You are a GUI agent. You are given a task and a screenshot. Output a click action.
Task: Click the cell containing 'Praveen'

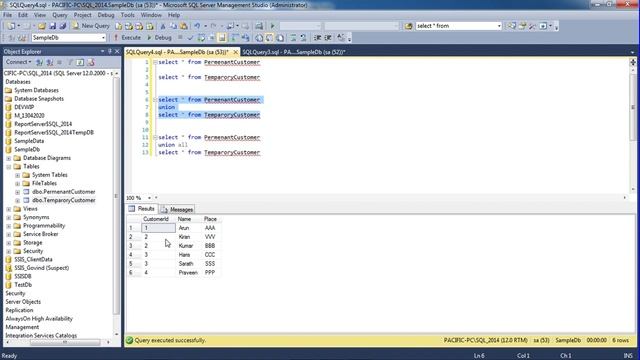click(188, 273)
